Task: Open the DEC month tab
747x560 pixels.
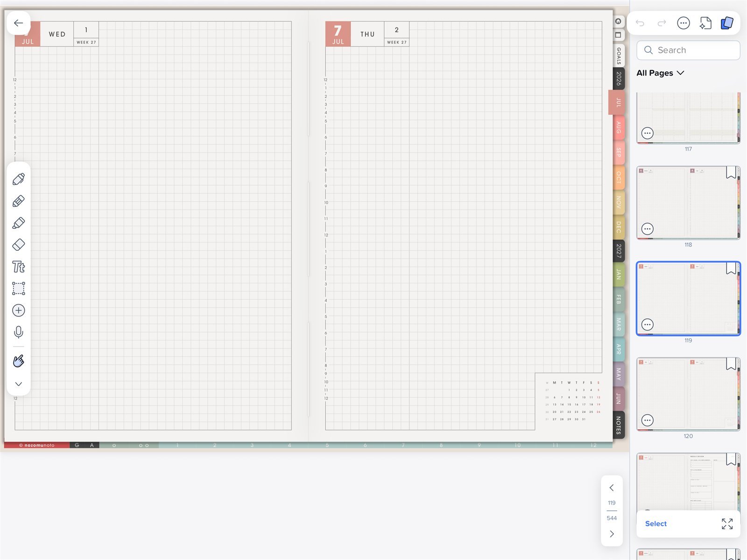Action: pos(619,227)
